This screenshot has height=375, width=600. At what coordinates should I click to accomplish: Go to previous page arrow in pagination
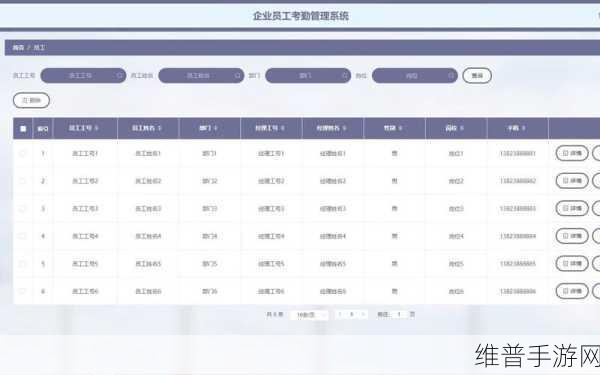(339, 315)
